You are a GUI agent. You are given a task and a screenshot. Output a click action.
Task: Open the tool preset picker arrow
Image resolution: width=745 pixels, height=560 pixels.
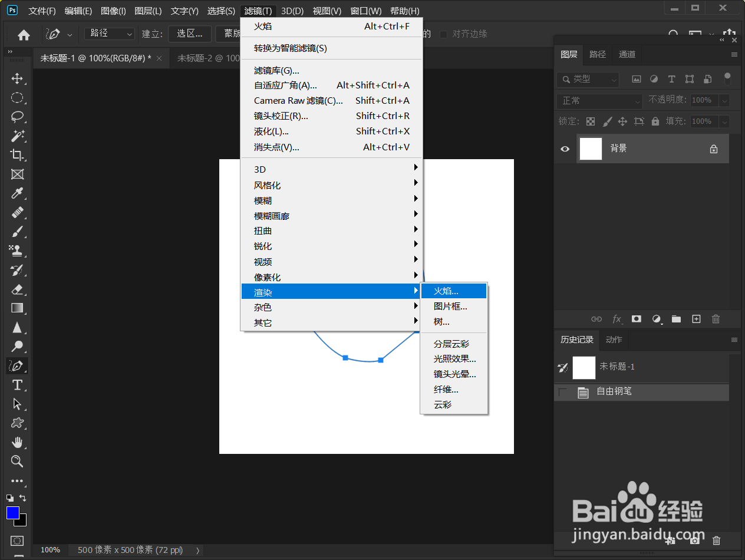click(x=70, y=35)
